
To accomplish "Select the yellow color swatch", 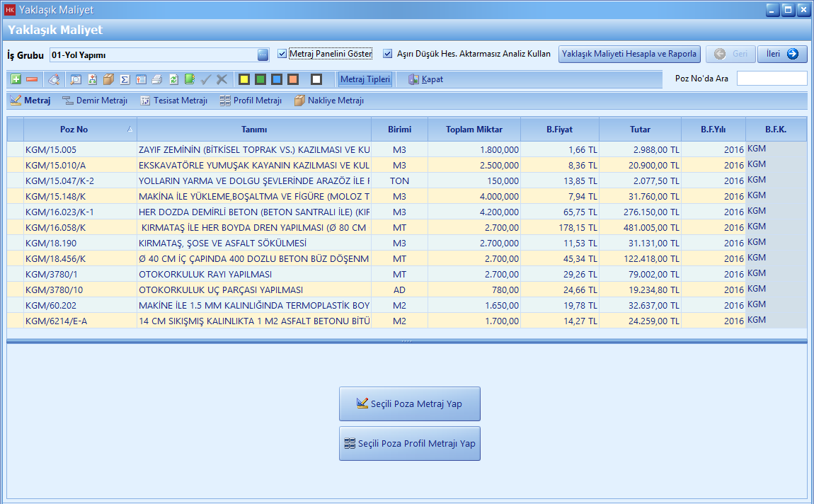I will [243, 79].
